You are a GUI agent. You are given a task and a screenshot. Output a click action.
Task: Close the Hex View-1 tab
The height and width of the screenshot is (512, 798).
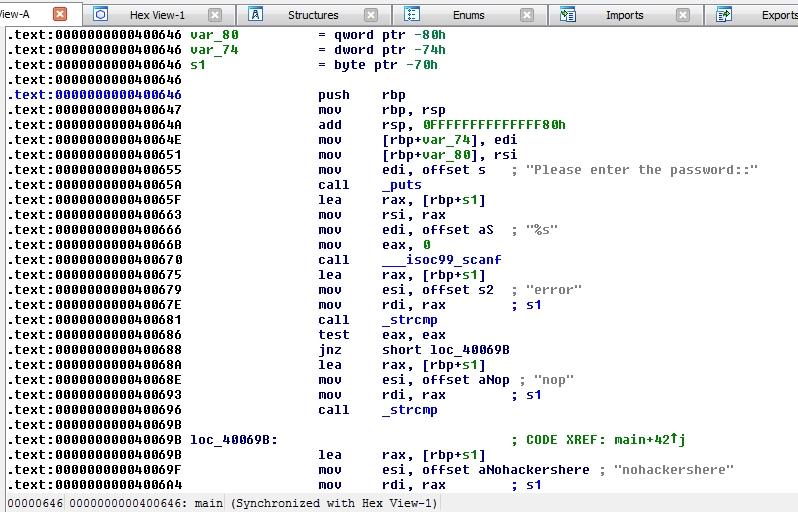216,15
